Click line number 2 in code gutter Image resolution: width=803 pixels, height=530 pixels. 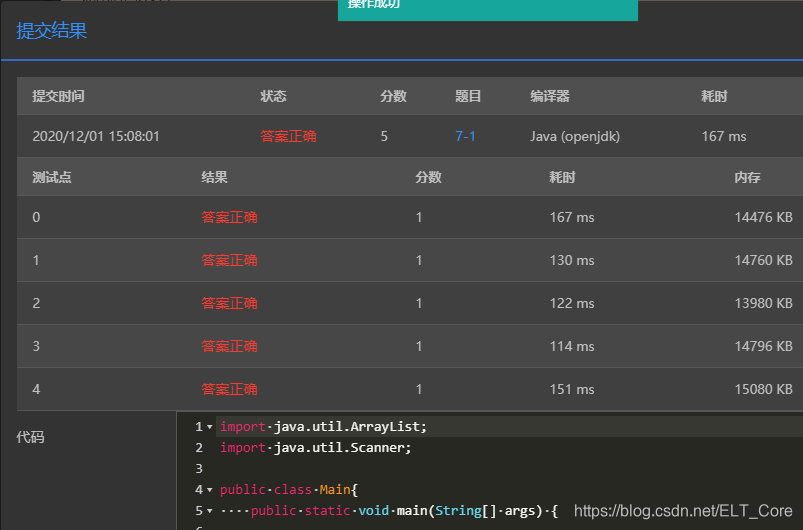(199, 448)
